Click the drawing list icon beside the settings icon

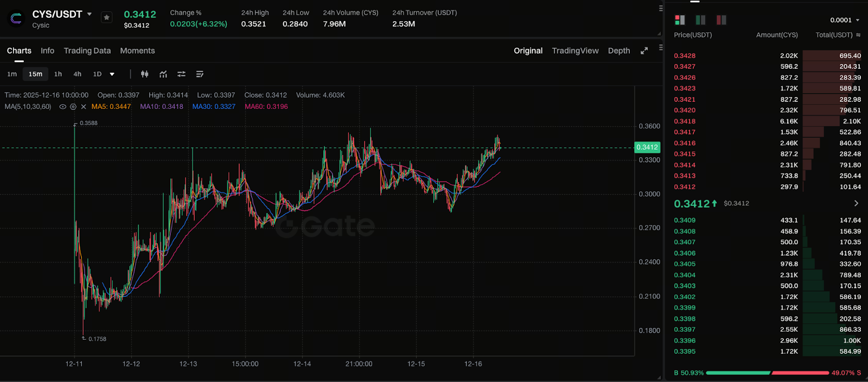click(x=200, y=74)
